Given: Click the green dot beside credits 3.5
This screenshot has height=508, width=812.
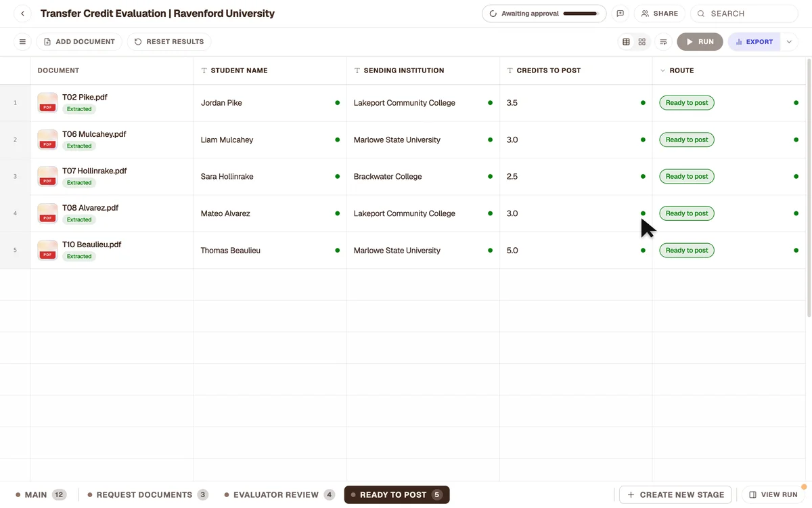Looking at the screenshot, I should pyautogui.click(x=643, y=103).
